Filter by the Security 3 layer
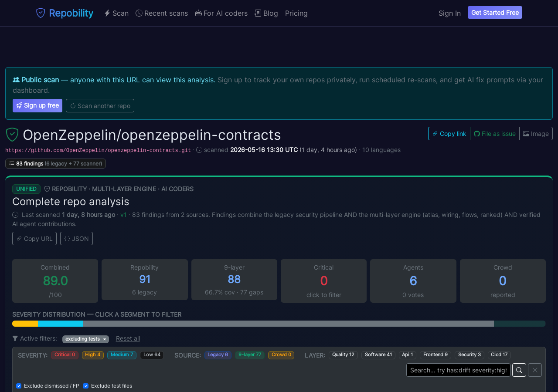Screen dimensions: 558x392 coord(470,355)
